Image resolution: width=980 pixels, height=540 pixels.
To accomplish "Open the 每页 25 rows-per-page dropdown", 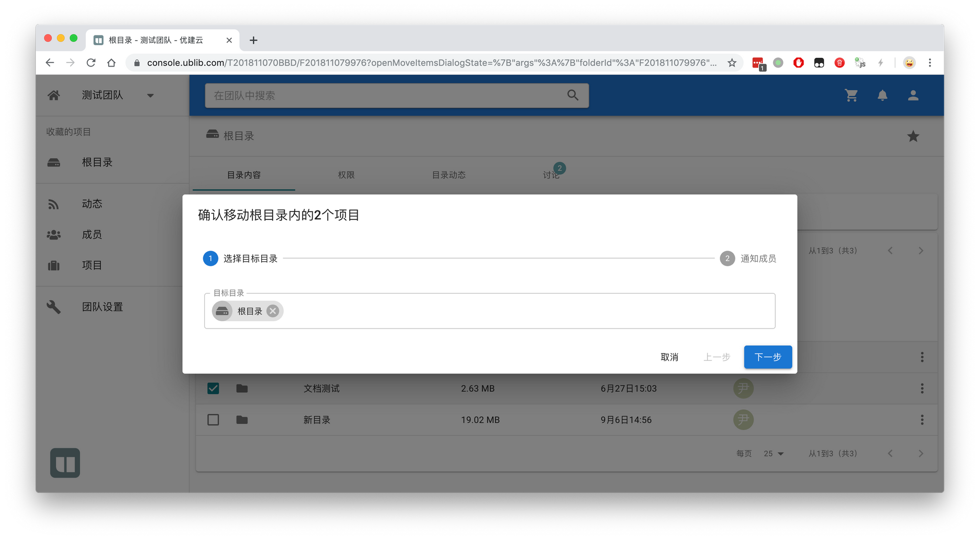I will (x=773, y=453).
